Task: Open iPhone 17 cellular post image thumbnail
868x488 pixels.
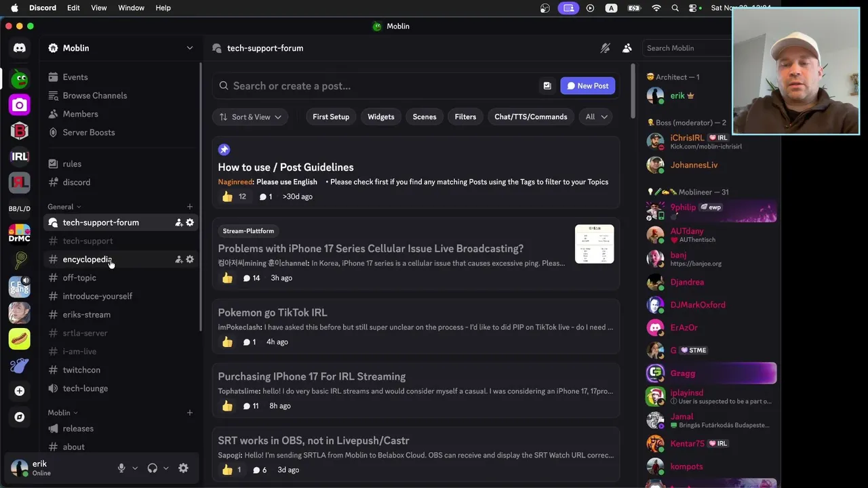Action: (x=595, y=244)
